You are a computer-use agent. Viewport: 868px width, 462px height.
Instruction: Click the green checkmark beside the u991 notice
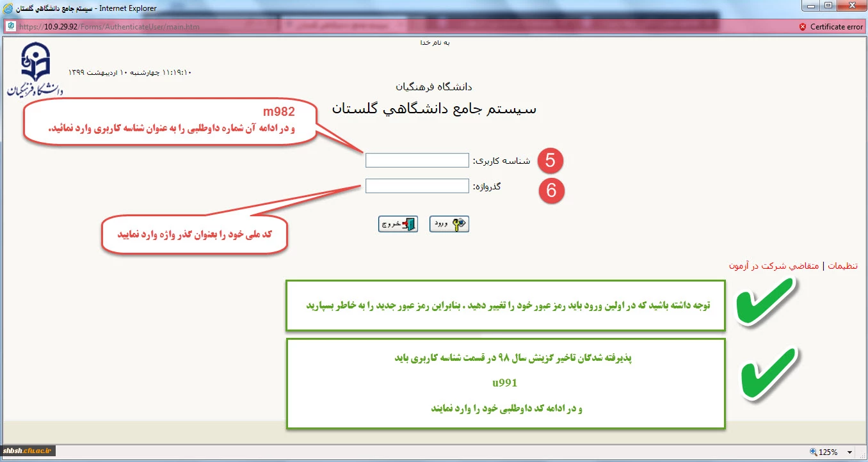point(768,373)
